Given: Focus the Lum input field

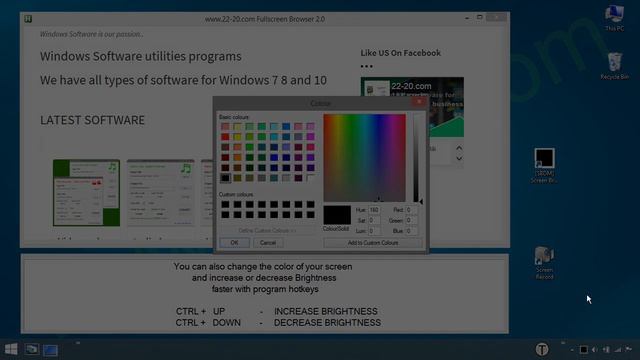Looking at the screenshot, I should [374, 231].
